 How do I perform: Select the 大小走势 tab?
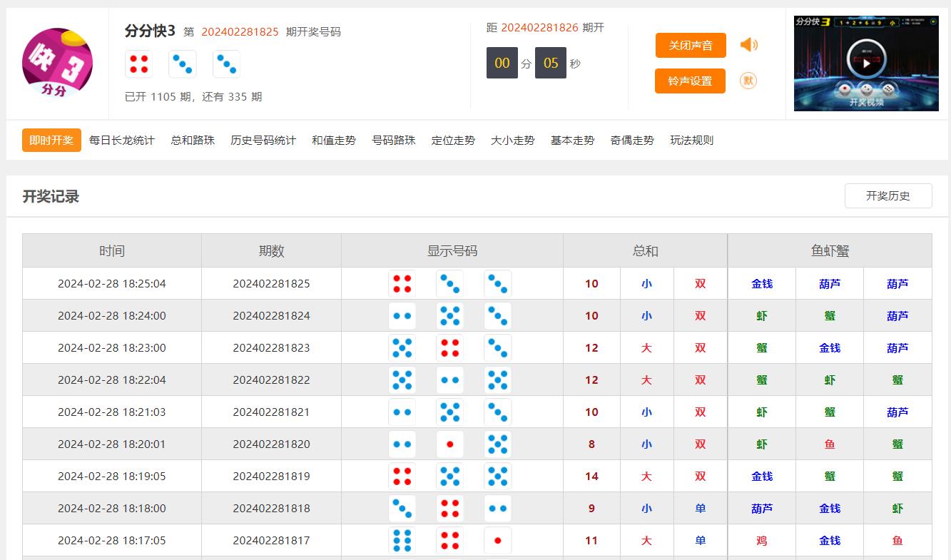click(513, 141)
